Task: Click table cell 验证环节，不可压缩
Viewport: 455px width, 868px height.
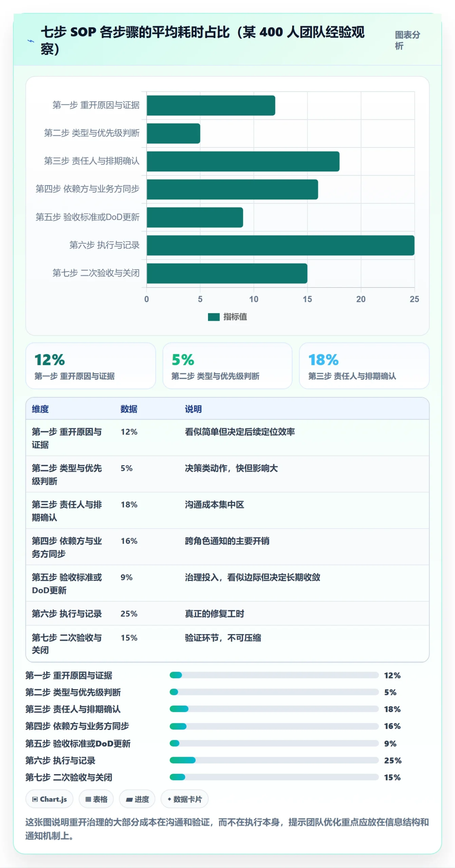Action: pyautogui.click(x=223, y=637)
